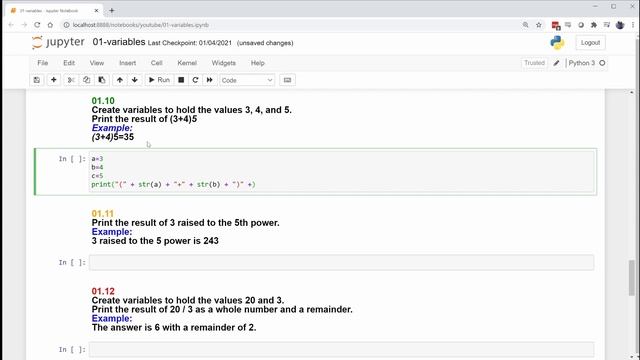Open the Cell menu
This screenshot has height=360, width=640.
click(157, 63)
